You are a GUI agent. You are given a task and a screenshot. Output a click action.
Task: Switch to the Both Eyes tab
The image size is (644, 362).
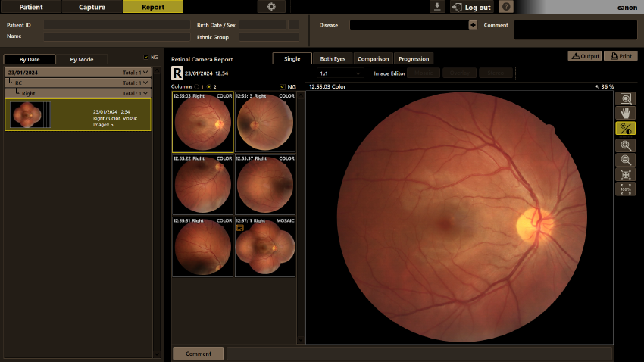point(333,58)
